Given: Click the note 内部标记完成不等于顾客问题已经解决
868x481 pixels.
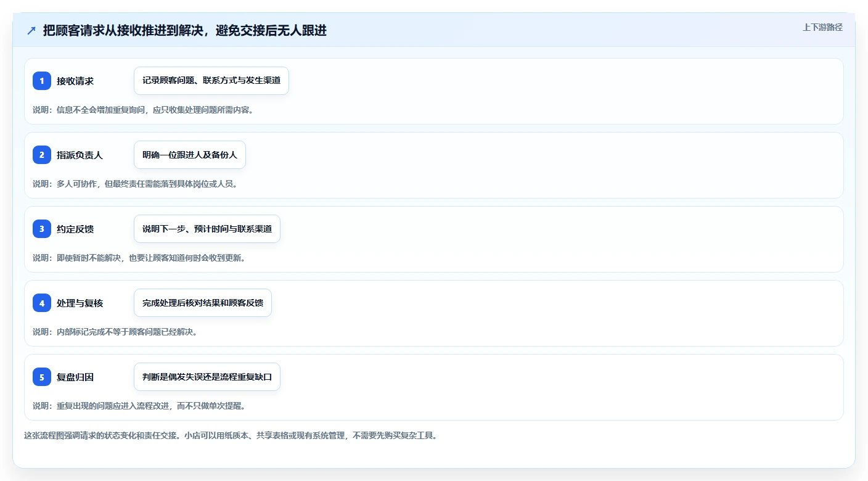Looking at the screenshot, I should coord(115,332).
